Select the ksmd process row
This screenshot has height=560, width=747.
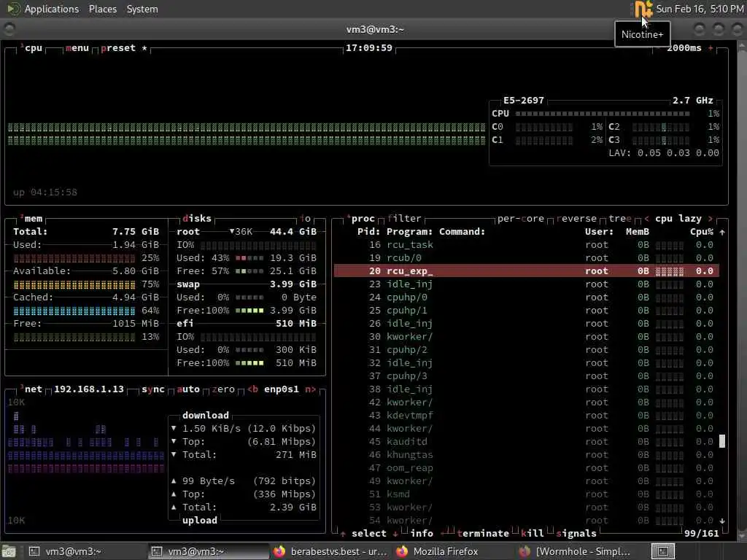point(527,494)
